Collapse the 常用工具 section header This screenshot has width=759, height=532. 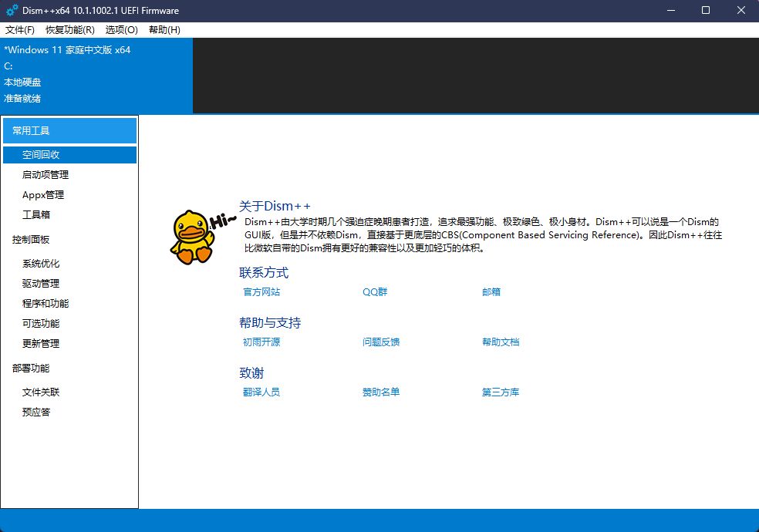69,131
